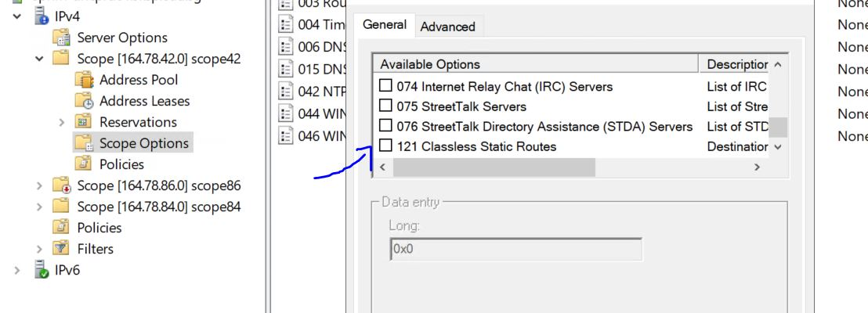Click the 006 DNS option icon

(x=285, y=47)
